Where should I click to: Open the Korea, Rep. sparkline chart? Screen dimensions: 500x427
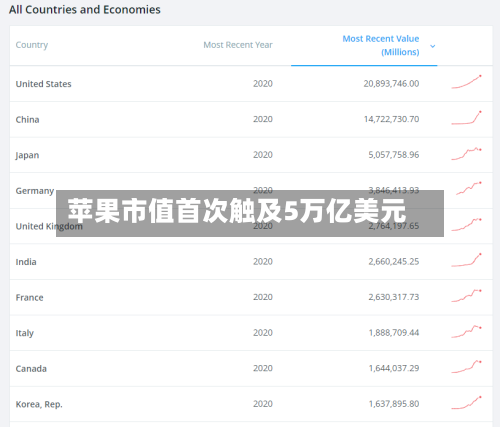467,402
